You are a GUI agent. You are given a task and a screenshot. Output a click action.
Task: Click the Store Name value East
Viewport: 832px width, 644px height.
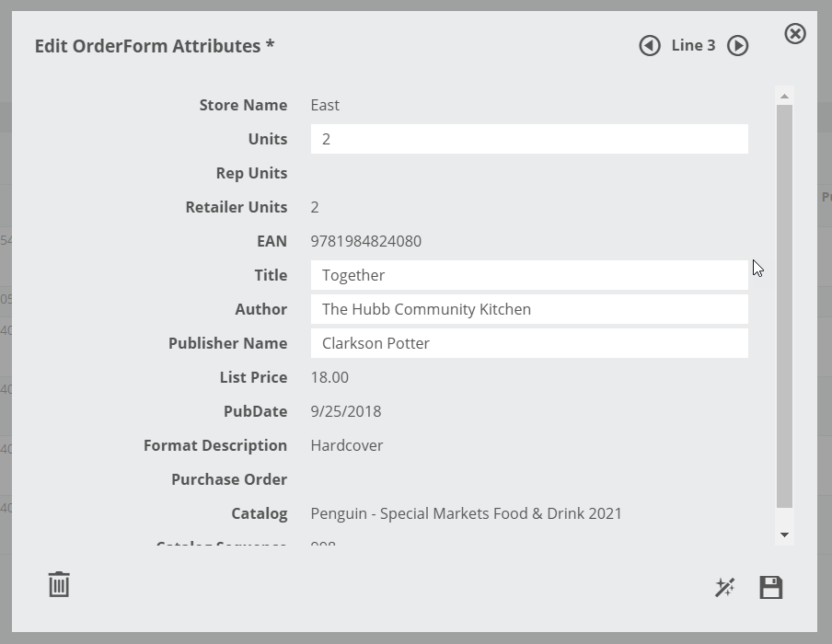tap(325, 105)
